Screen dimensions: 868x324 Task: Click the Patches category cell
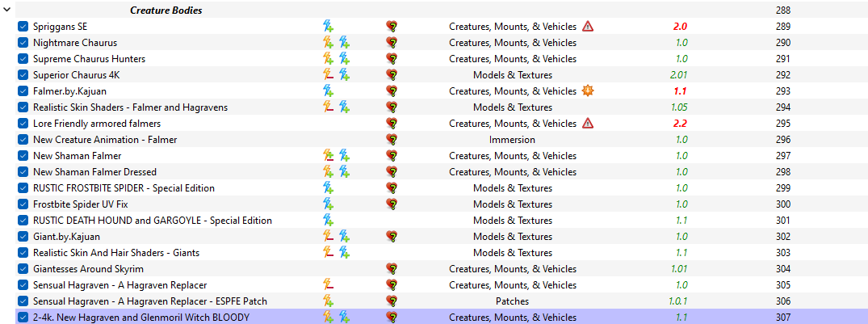coord(512,301)
